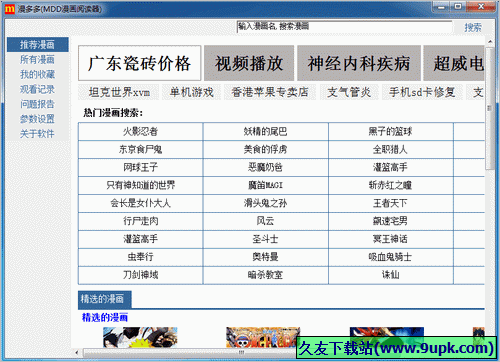
Task: Click the 视频播放 ad banner
Action: 249,63
